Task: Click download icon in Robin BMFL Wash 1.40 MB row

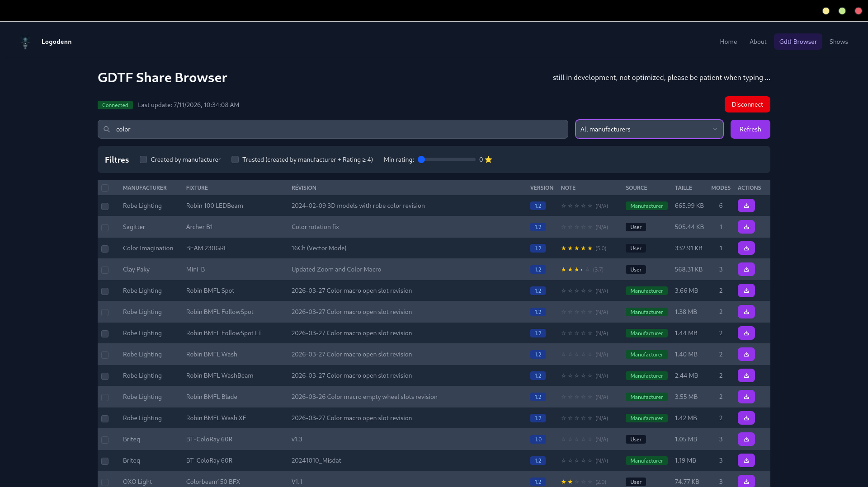Action: click(746, 354)
